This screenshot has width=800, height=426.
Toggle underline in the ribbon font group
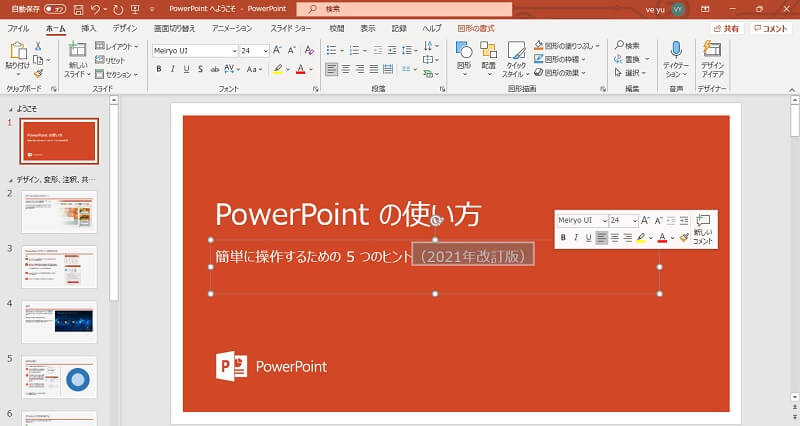(x=186, y=69)
